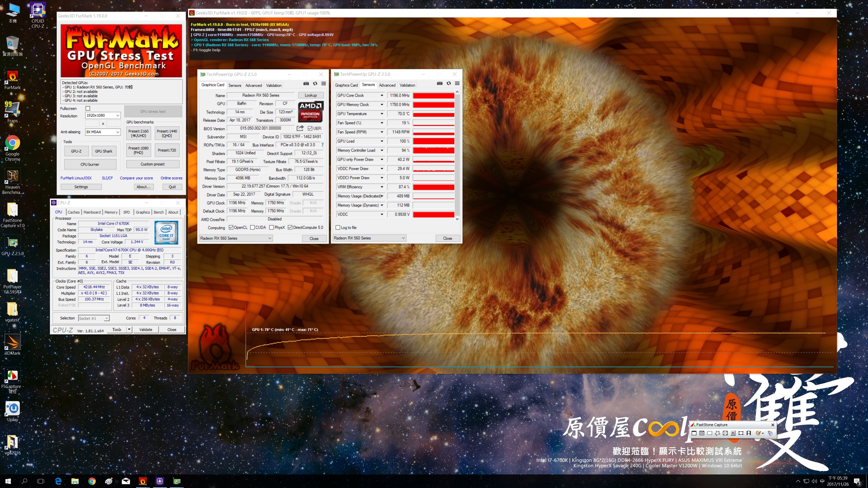Click FastStone full screen capture icon
The height and width of the screenshot is (488, 868).
click(x=725, y=433)
